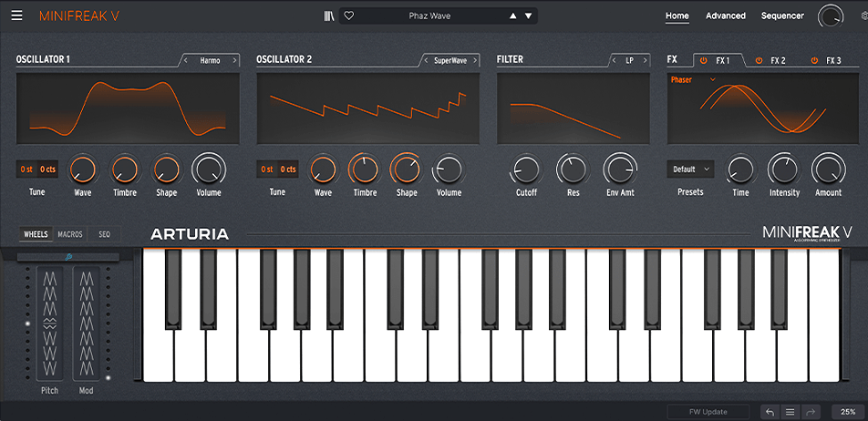Open the Default presets dropdown

[x=690, y=169]
